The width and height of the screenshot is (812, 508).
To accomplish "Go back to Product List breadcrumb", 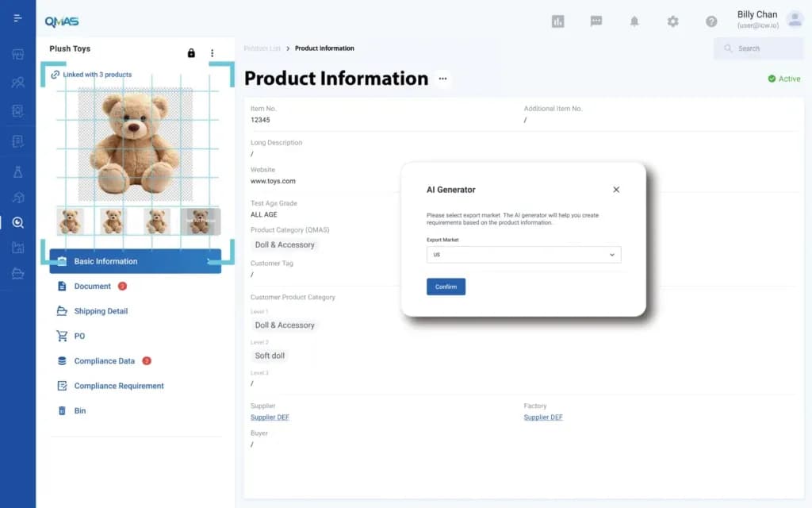I will [x=262, y=48].
